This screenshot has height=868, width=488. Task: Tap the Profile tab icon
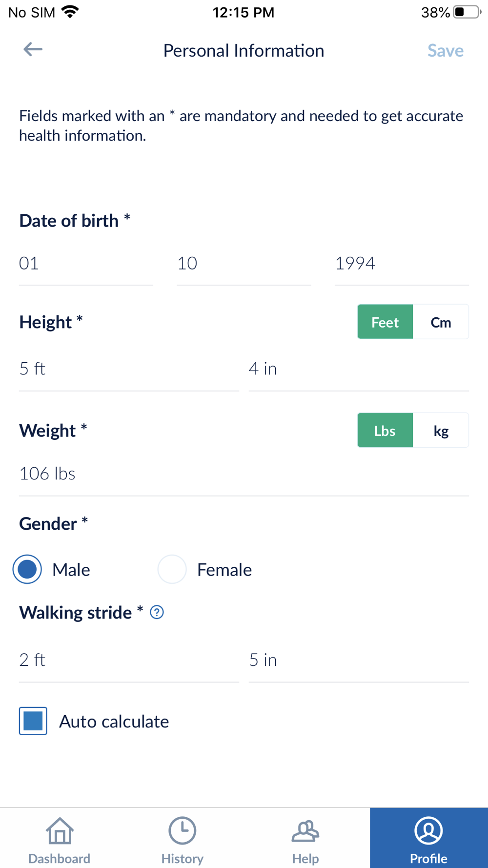pos(428,831)
